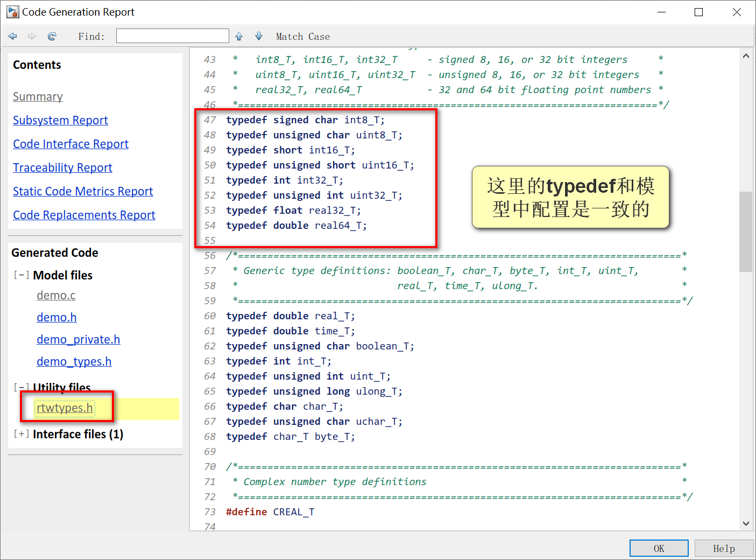Screen dimensions: 756x560
Task: Click line 52 typedef uint32_T
Action: [314, 195]
